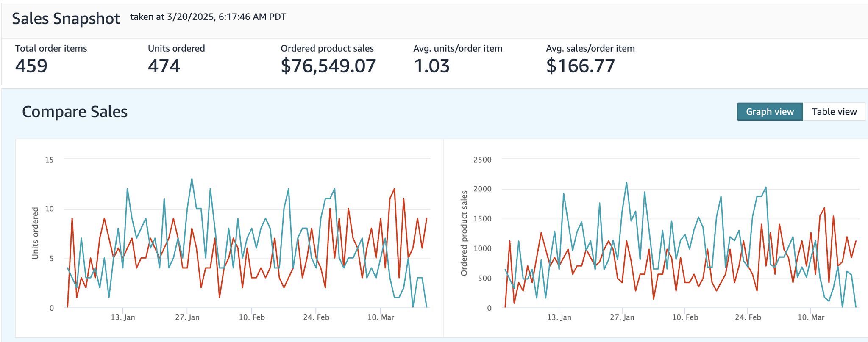
Task: Click the Avg. sales/order item amount $166.77
Action: 580,66
